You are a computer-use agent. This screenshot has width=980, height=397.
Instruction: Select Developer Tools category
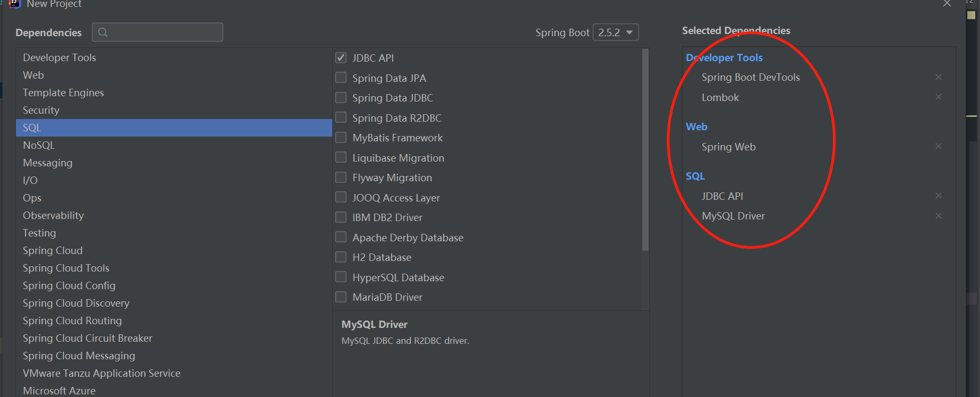[174, 57]
